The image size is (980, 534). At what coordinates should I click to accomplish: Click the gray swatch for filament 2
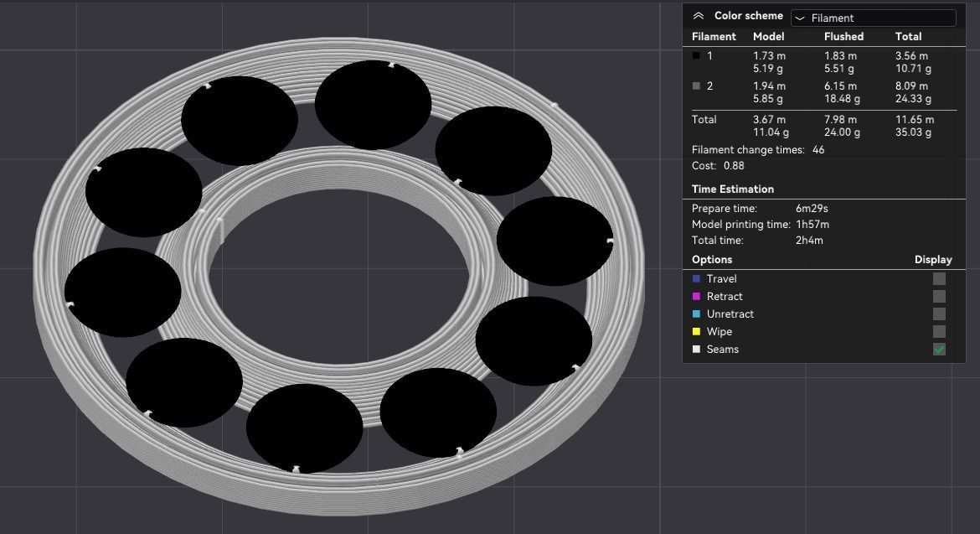click(x=696, y=86)
